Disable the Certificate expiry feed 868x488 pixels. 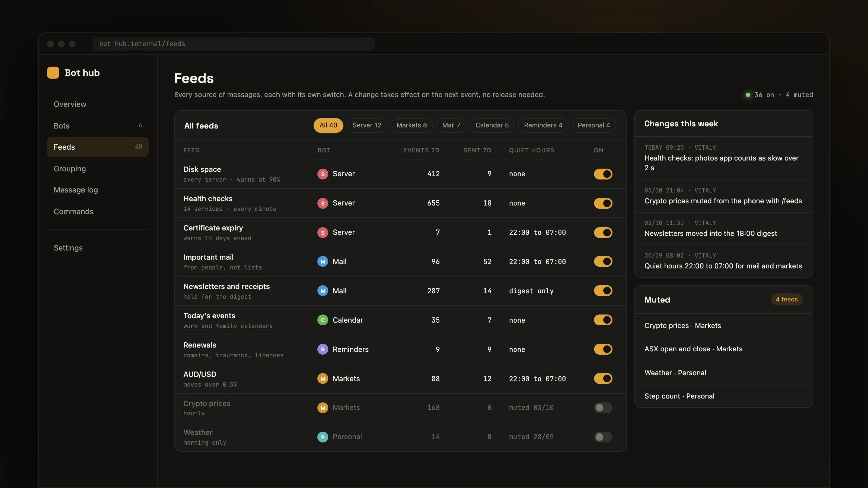pyautogui.click(x=603, y=232)
